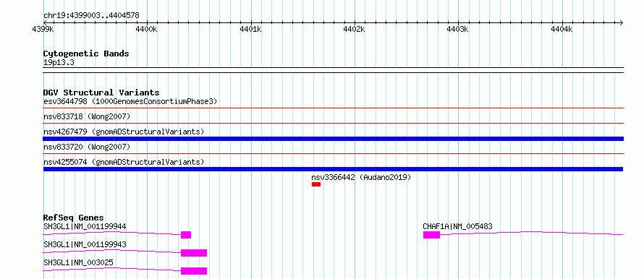Open SH3GL1|NM_003025 transcript label
The height and width of the screenshot is (279, 644).
[78, 262]
